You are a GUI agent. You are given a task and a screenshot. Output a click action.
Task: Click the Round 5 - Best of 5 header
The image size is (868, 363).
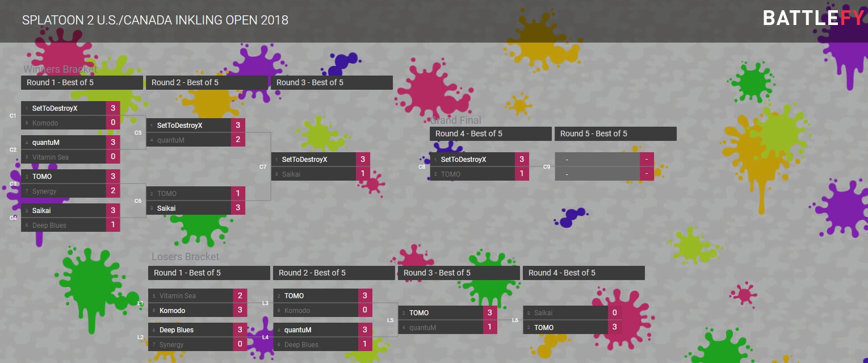(x=615, y=133)
